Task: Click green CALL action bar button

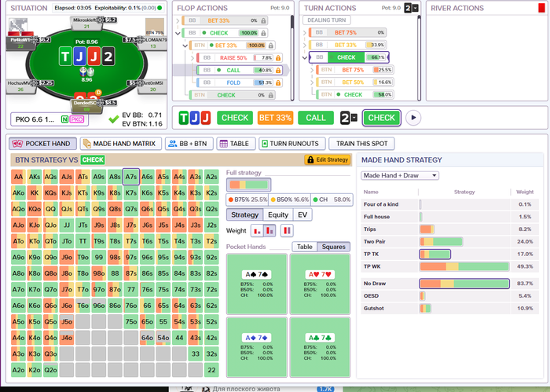Action: (x=316, y=118)
